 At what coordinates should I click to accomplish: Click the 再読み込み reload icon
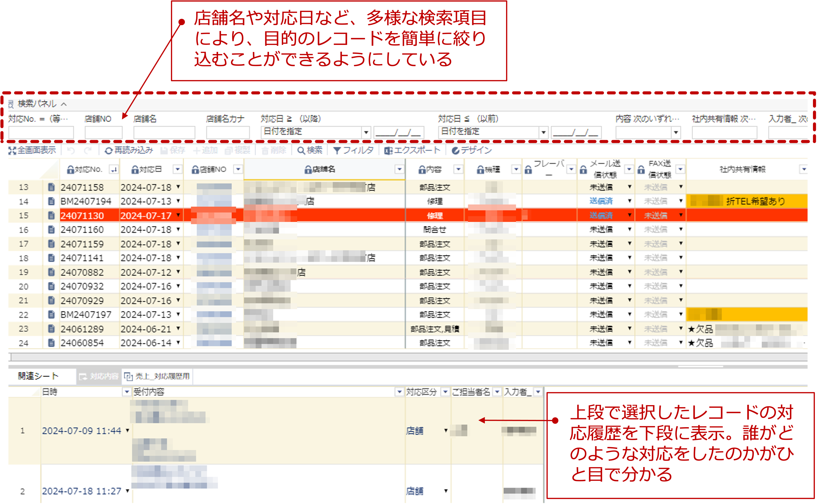[108, 151]
